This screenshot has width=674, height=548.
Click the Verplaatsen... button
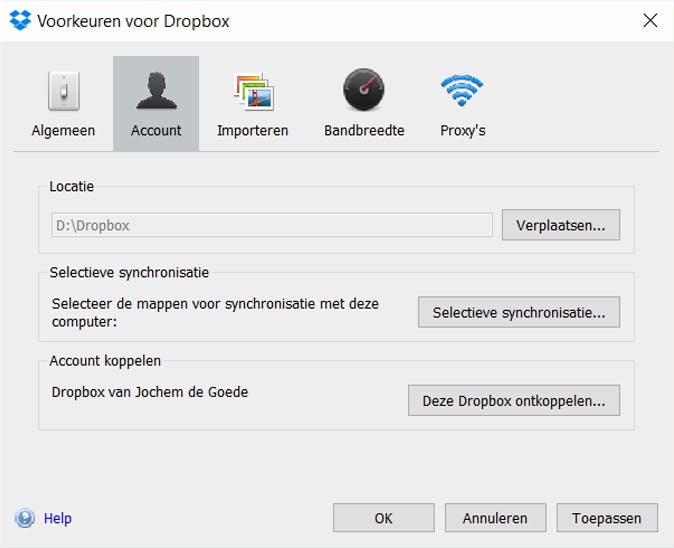tap(561, 225)
